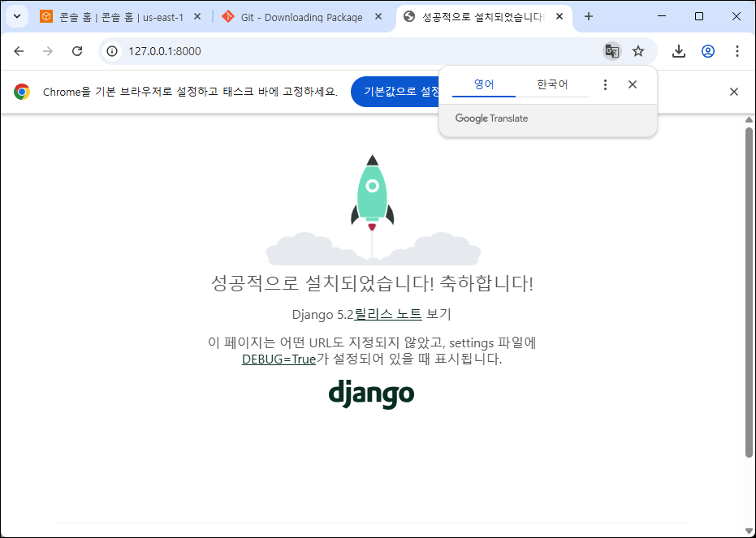
Task: View site information icon in address bar
Action: click(112, 51)
